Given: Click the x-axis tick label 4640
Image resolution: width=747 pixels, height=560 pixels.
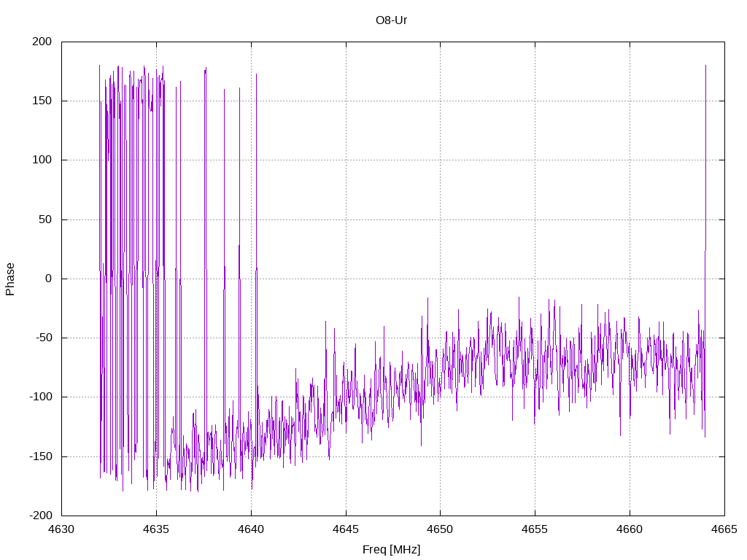Looking at the screenshot, I should [x=251, y=529].
